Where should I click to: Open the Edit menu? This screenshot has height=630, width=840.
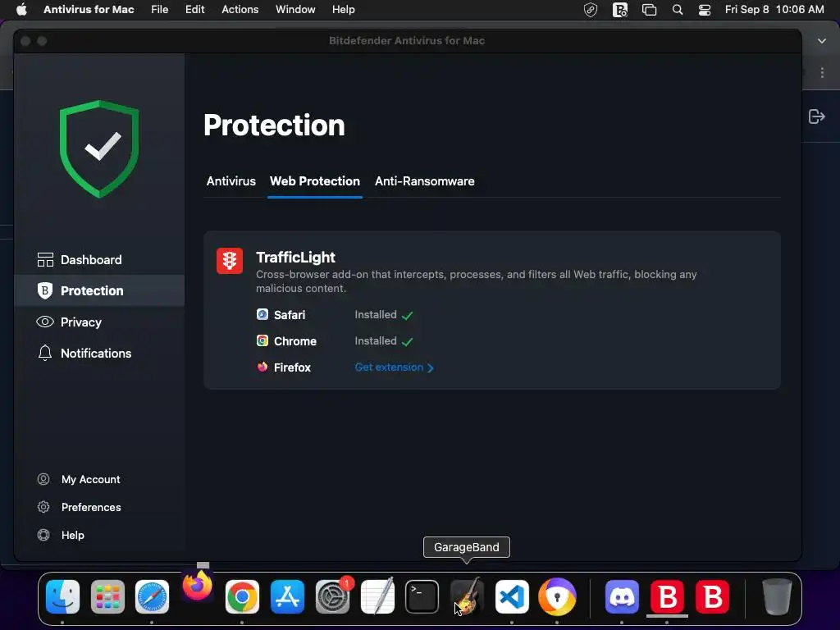pos(195,10)
